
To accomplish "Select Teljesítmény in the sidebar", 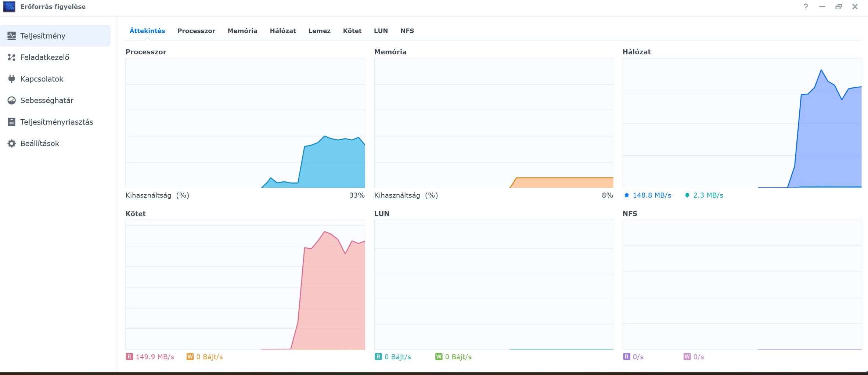I will pyautogui.click(x=55, y=36).
